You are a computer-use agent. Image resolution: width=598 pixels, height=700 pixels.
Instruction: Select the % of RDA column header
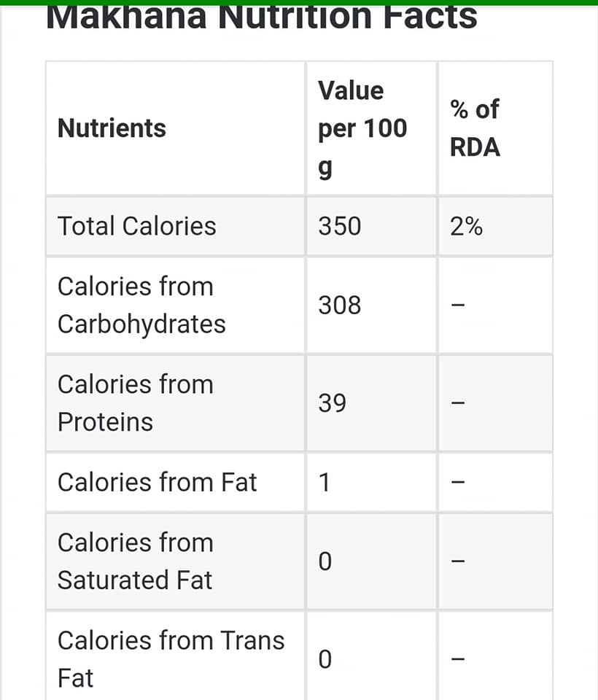[475, 128]
